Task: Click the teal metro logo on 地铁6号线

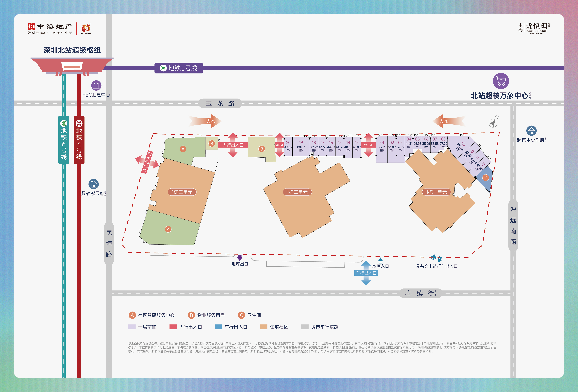Action: coord(64,123)
